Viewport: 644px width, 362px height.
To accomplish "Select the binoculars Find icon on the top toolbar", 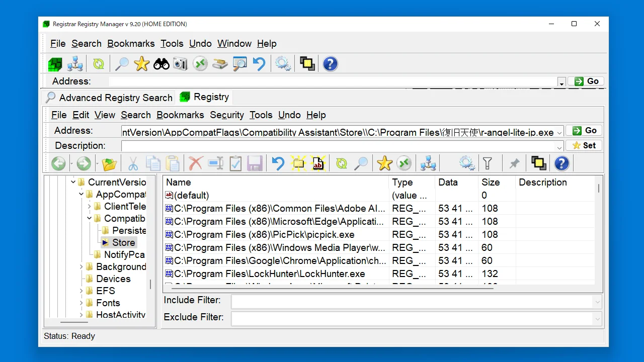I will point(161,63).
